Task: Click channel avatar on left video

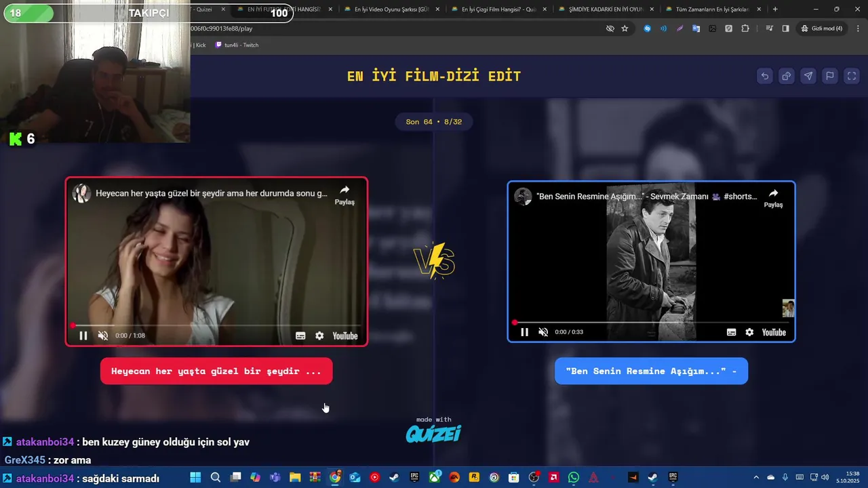Action: coord(82,193)
